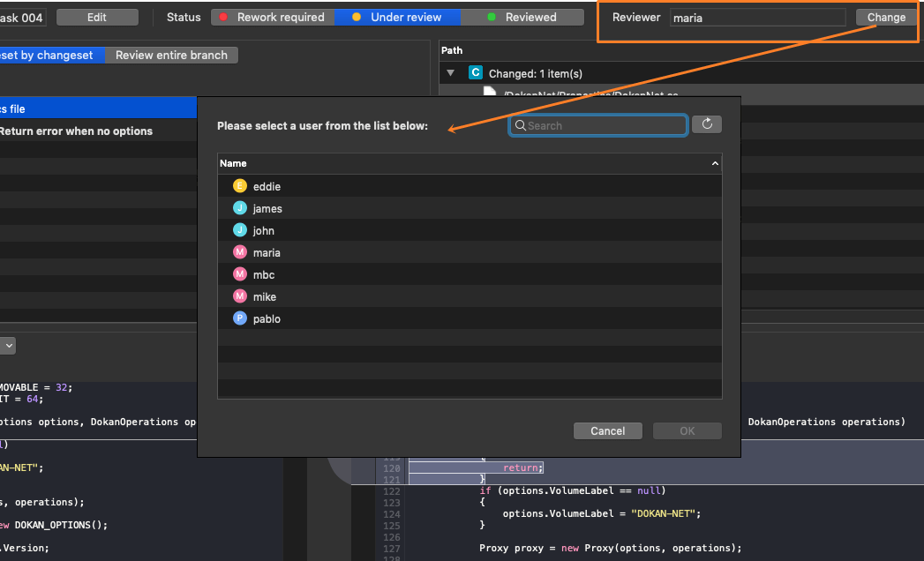Click mike's pink avatar icon
The image size is (924, 561).
pyautogui.click(x=240, y=296)
